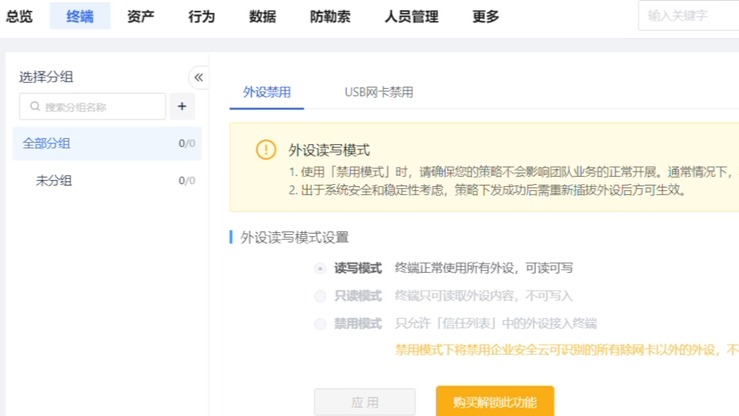Select 未分组 in group tree
Image resolution: width=739 pixels, height=416 pixels.
pos(54,181)
